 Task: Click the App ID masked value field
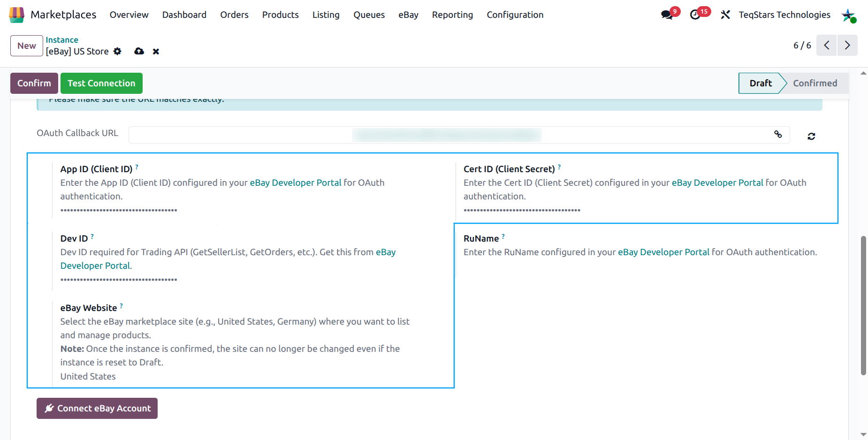119,210
